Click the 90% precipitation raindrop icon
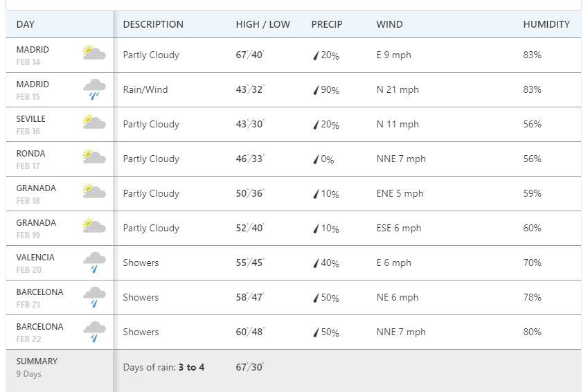 click(316, 90)
